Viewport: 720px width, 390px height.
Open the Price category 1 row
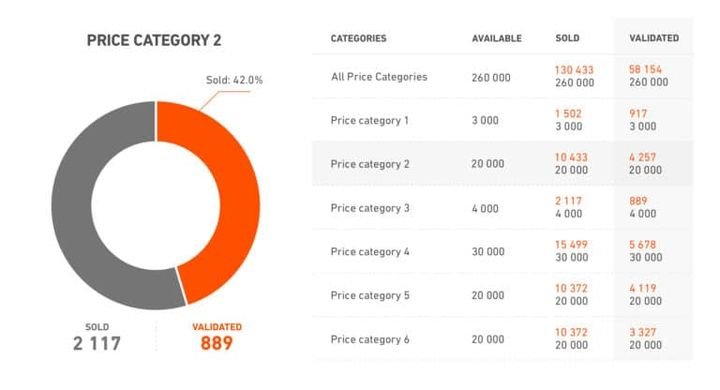(x=502, y=120)
